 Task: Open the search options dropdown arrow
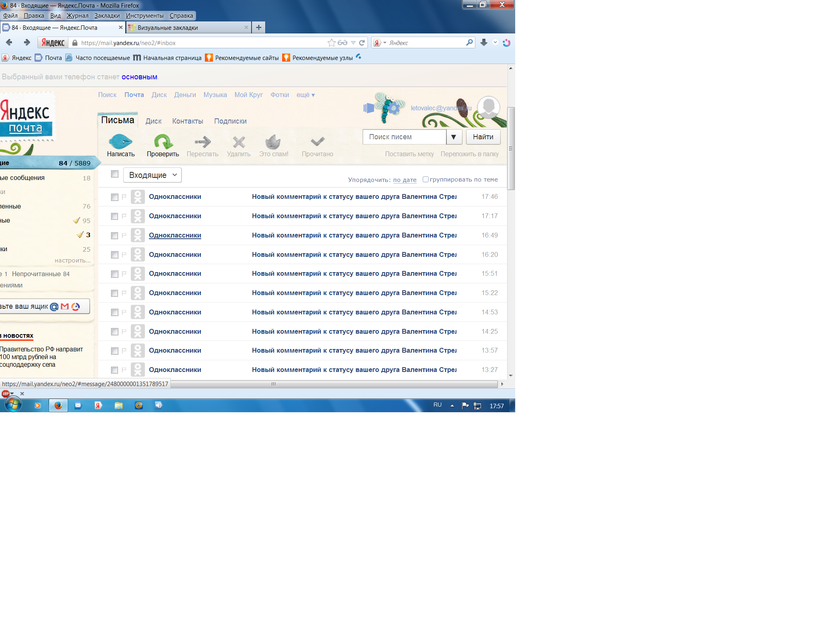tap(454, 137)
